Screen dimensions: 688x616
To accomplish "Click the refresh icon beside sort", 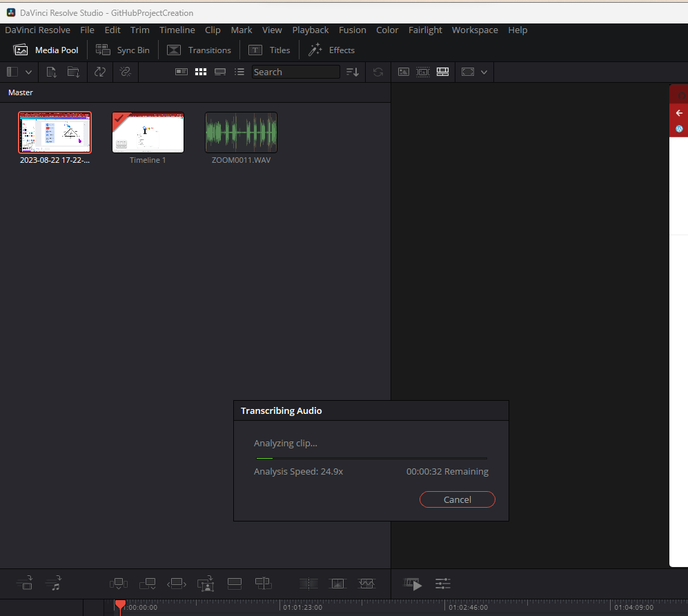I will tap(377, 72).
